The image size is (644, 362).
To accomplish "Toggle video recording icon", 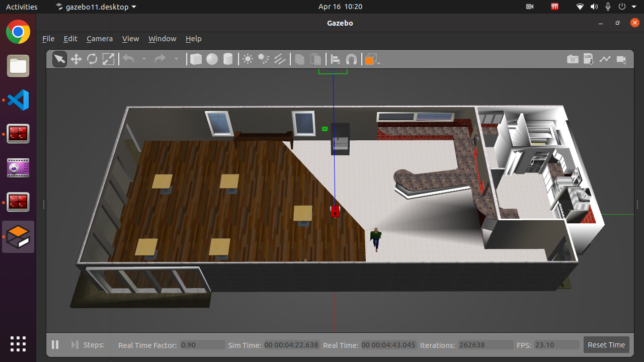I will point(621,59).
